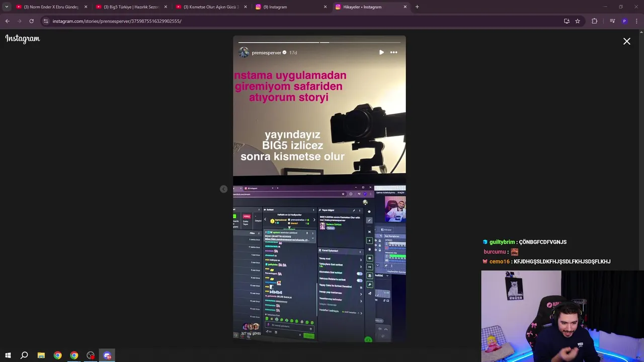Viewport: 644px width, 362px height.
Task: Open Discord from the taskbar
Action: (107, 355)
